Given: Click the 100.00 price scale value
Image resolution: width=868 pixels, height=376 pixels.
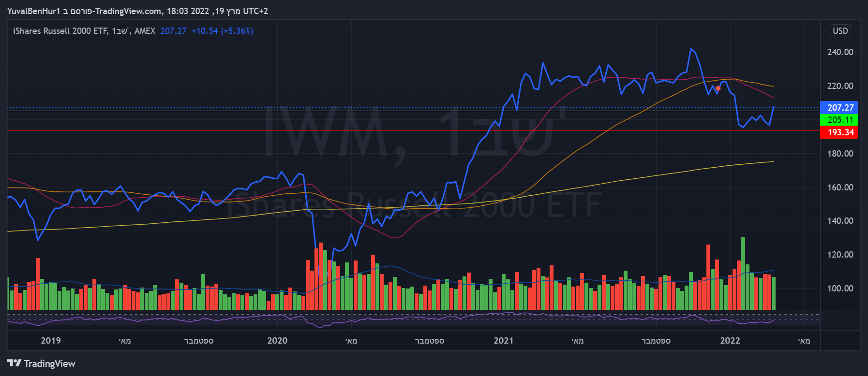Looking at the screenshot, I should point(840,289).
